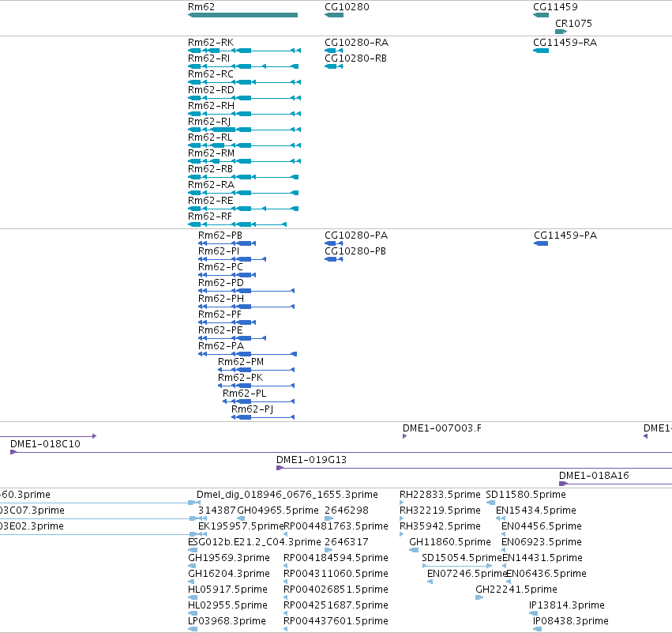Select the Rm62-PE protein label

[x=220, y=330]
